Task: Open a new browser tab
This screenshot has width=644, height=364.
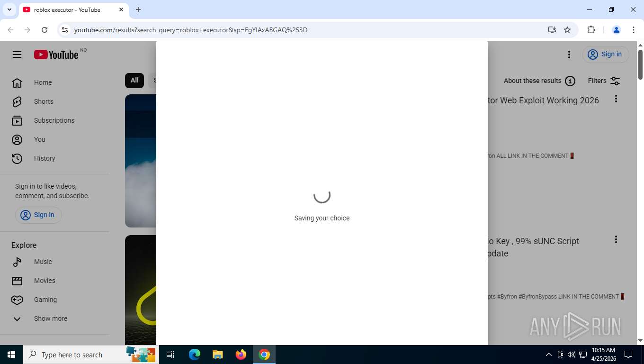Action: (x=138, y=9)
